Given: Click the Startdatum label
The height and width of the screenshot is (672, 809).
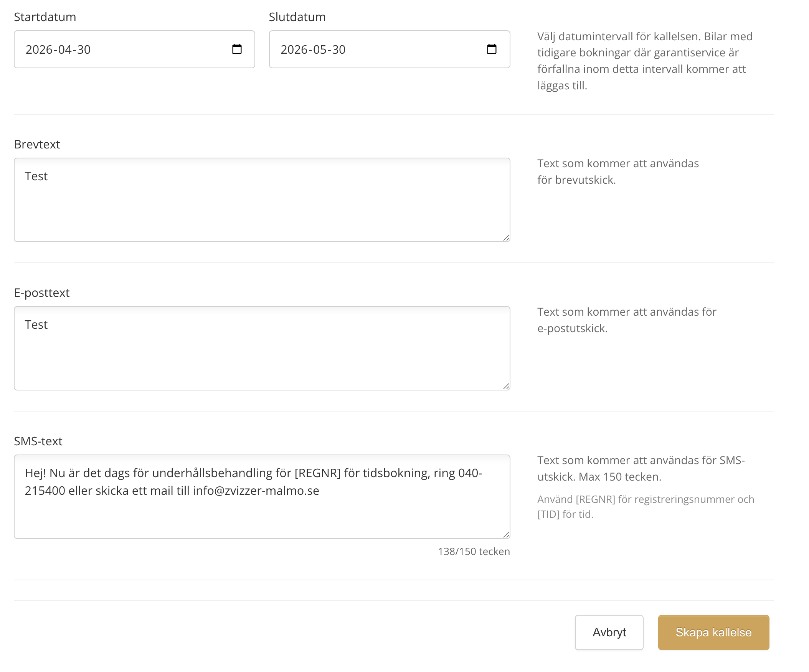Looking at the screenshot, I should click(x=45, y=17).
